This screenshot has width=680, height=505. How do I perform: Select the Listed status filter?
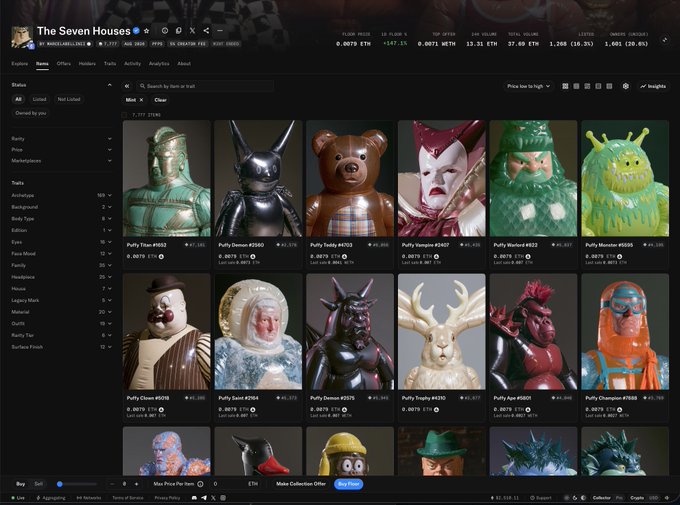pyautogui.click(x=39, y=99)
